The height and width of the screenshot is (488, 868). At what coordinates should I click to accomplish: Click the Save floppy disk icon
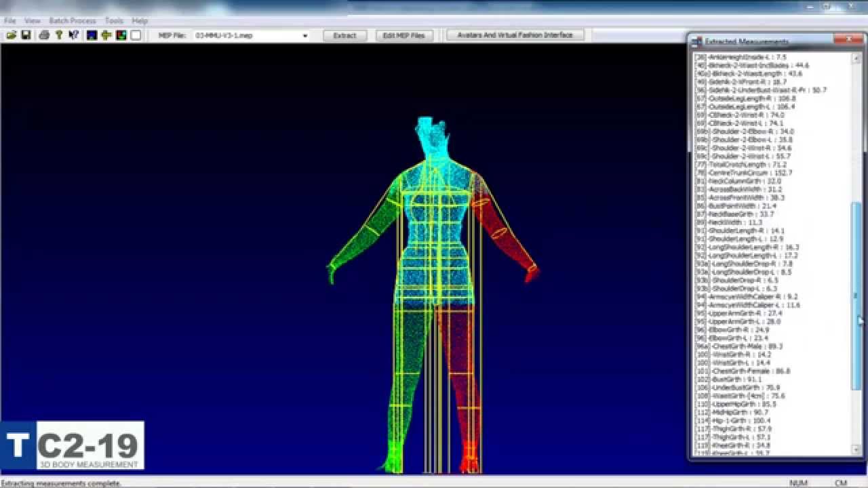(26, 35)
